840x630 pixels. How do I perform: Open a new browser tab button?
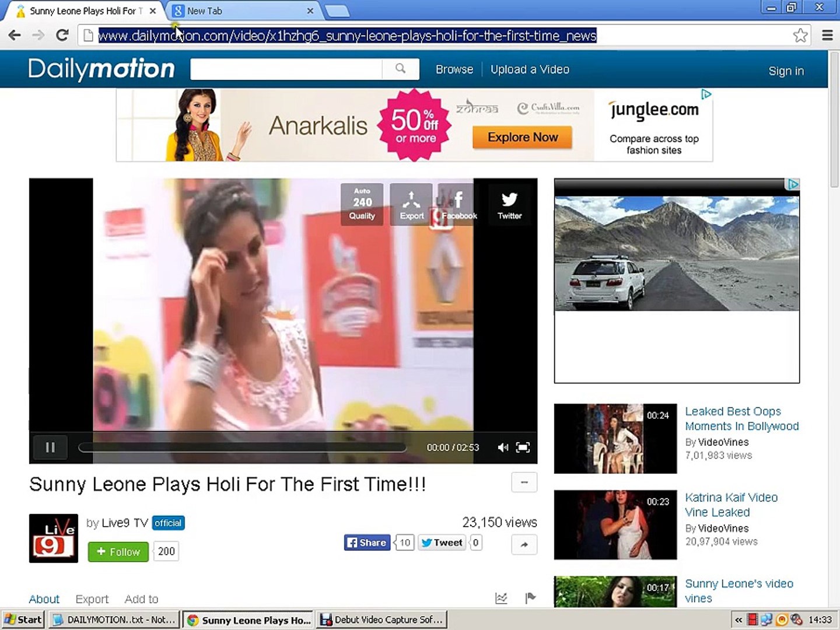pyautogui.click(x=337, y=11)
